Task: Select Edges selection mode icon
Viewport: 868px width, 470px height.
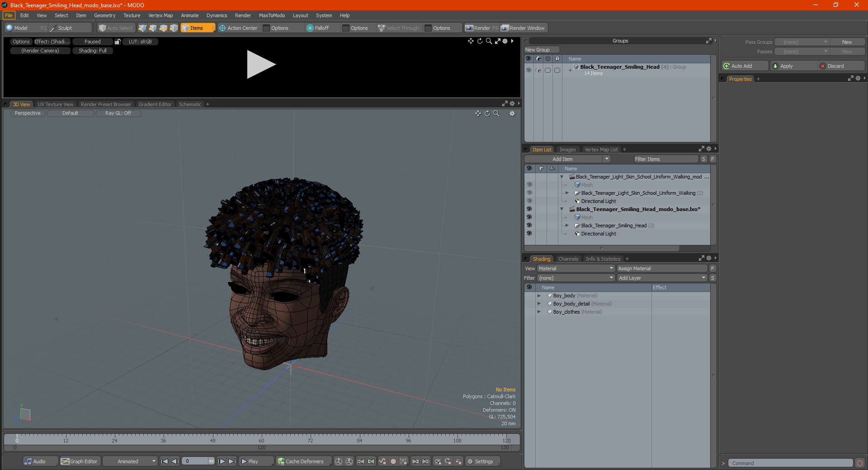Action: [153, 28]
